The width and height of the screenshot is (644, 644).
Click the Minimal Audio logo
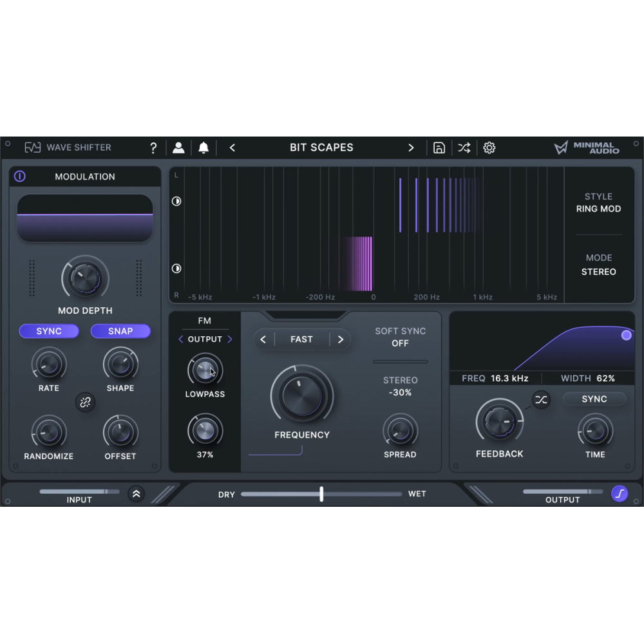[589, 147]
